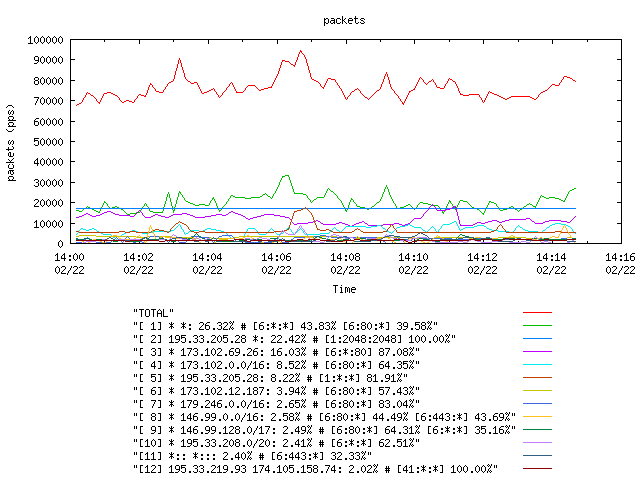
Task: Click the red TOTAL legend line sample
Action: click(x=537, y=313)
